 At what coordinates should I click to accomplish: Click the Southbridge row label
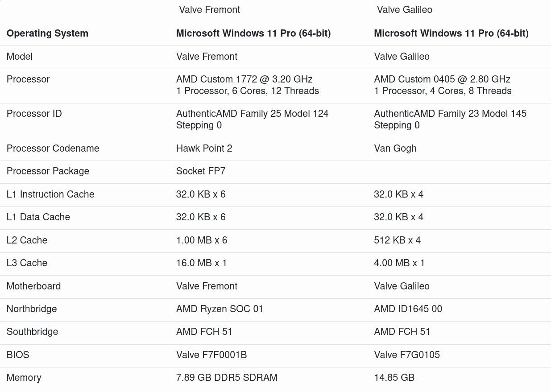pyautogui.click(x=32, y=332)
